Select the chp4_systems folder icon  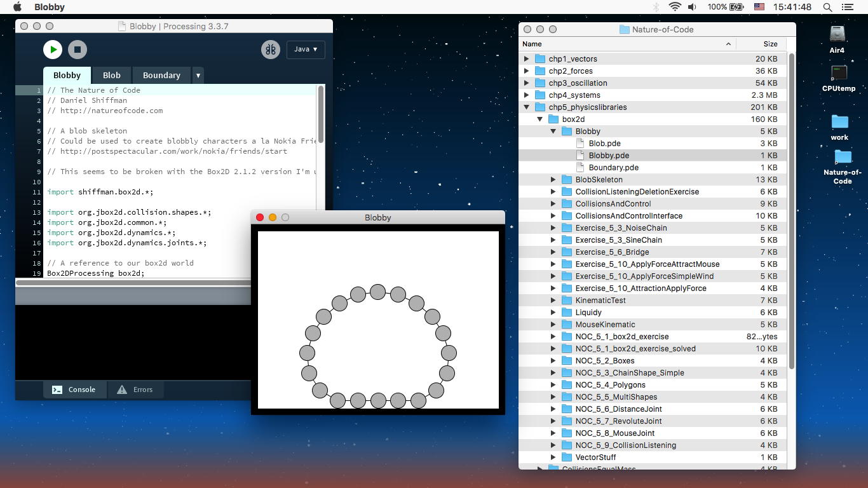(540, 95)
